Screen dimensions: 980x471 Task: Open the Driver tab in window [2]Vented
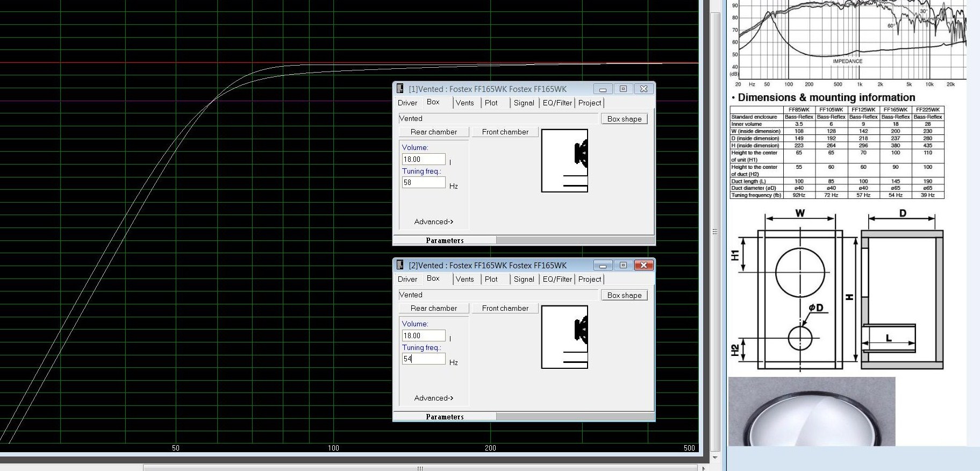click(407, 279)
